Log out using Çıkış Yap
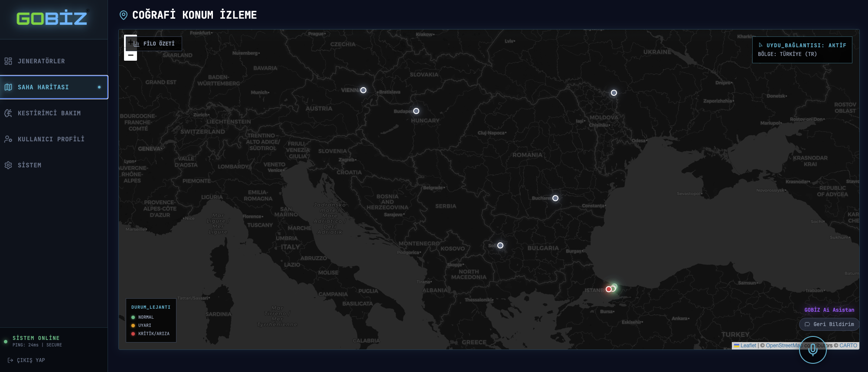The height and width of the screenshot is (372, 868). pos(30,360)
